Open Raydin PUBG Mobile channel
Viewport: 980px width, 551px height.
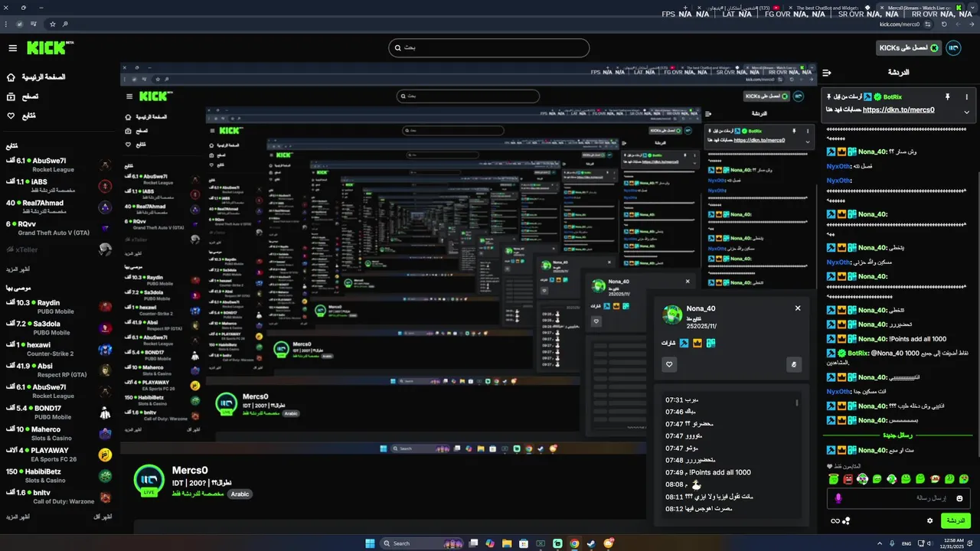(x=60, y=307)
